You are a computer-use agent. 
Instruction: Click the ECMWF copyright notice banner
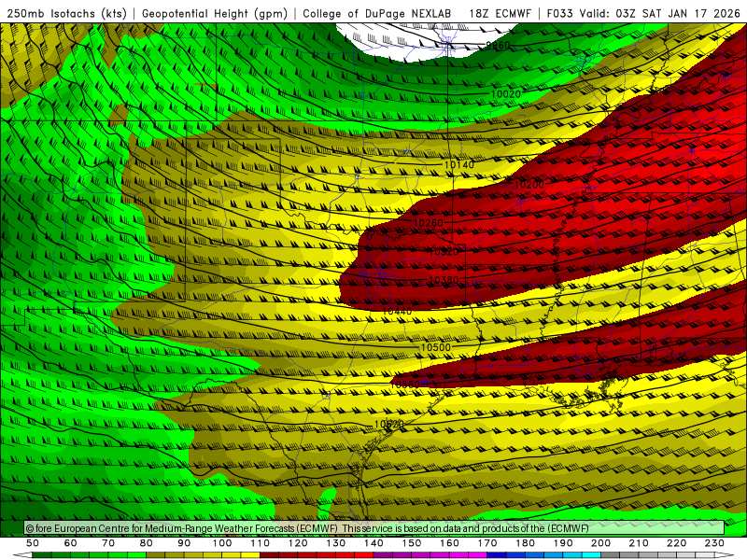point(374,527)
